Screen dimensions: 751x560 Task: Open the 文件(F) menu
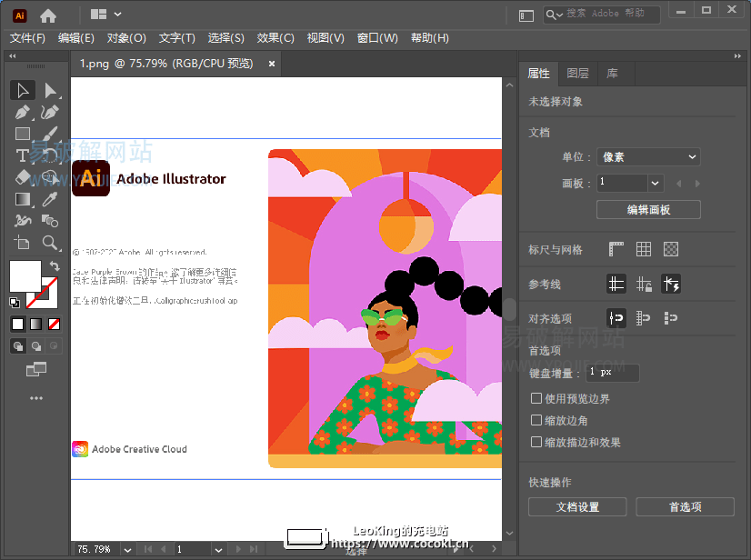pyautogui.click(x=28, y=38)
